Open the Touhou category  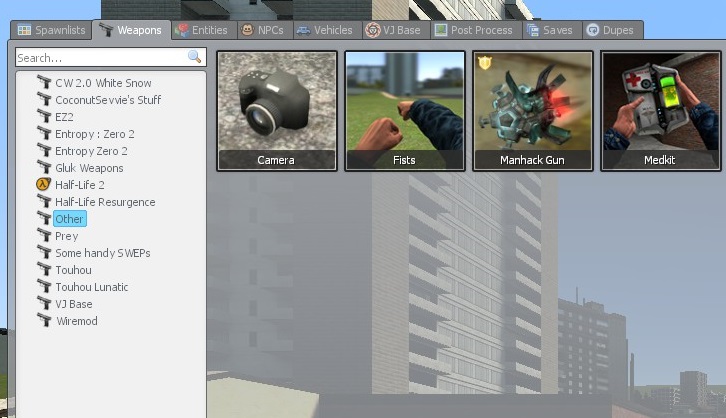click(x=73, y=270)
